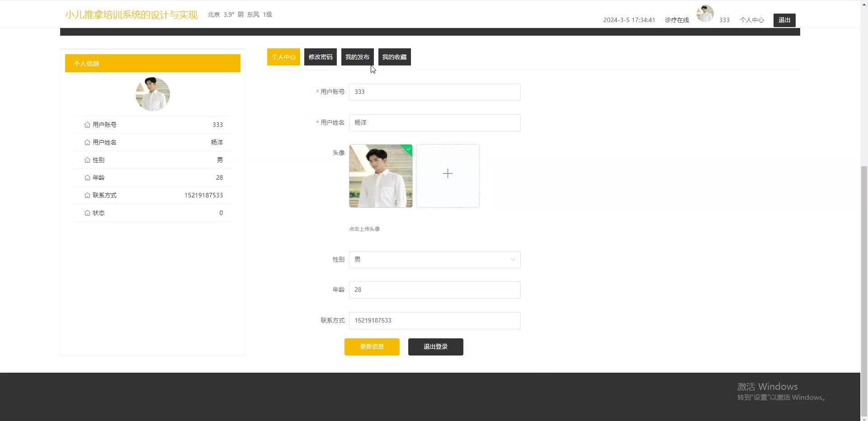Click the 点击上传头像 hint text
Viewport: 868px width, 421px height.
(x=364, y=229)
